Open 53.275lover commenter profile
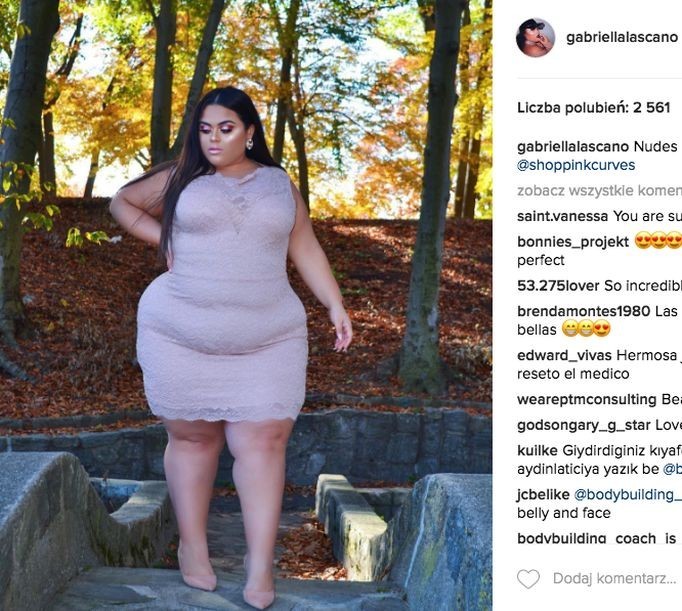Screen dimensions: 682x611 point(558,286)
